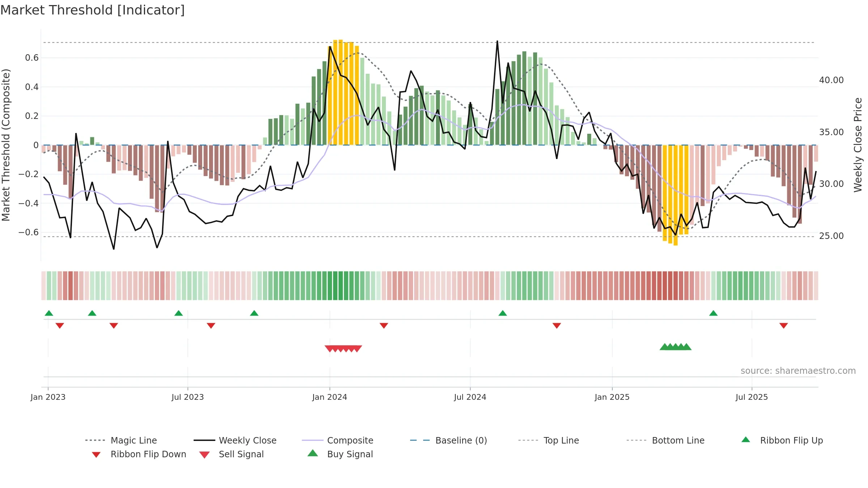Viewport: 868px width, 488px height.
Task: Select the Ribbon Flip Up marker just before Jul 2023
Action: click(179, 313)
